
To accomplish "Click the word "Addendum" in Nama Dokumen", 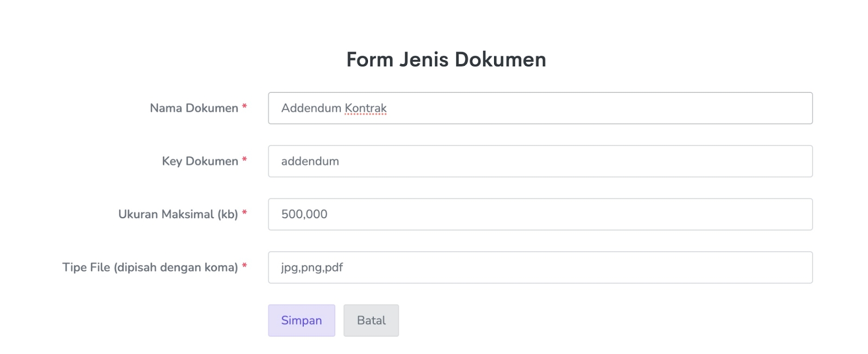I will tap(311, 108).
